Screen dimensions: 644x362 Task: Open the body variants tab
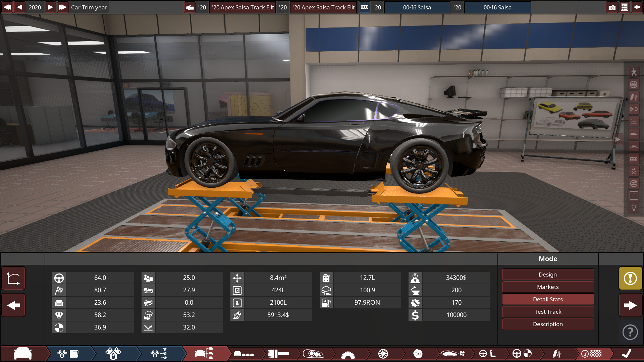[x=244, y=354]
